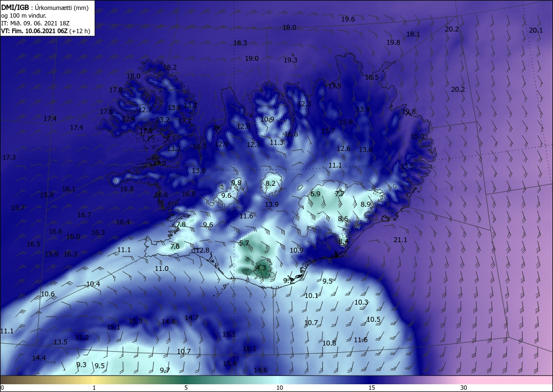This screenshot has width=553, height=392.
Task: Click the map value 10.8
Action: (329, 343)
